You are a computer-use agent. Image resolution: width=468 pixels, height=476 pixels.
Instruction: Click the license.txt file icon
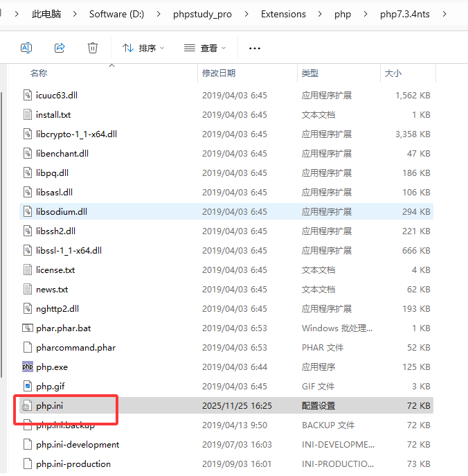[28, 270]
